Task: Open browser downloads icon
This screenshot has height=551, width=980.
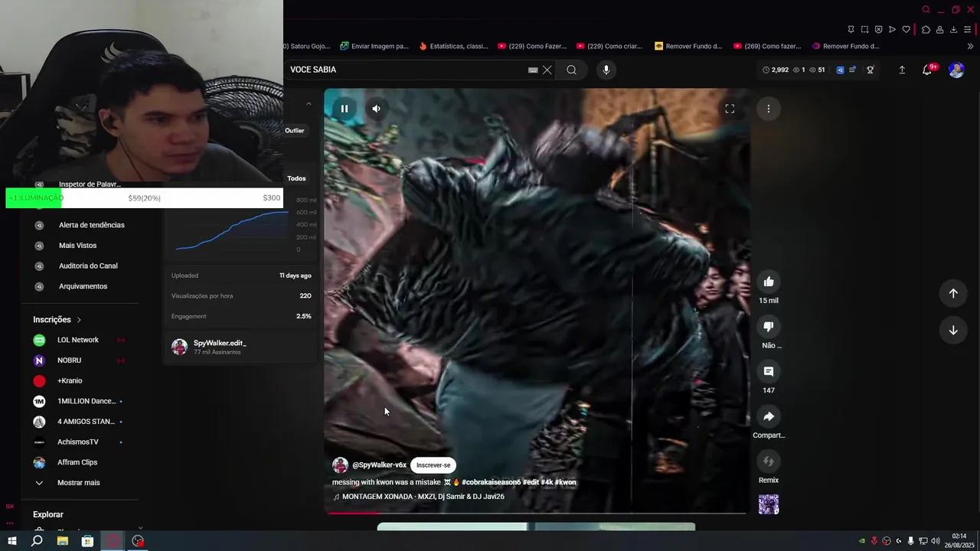Action: [953, 30]
